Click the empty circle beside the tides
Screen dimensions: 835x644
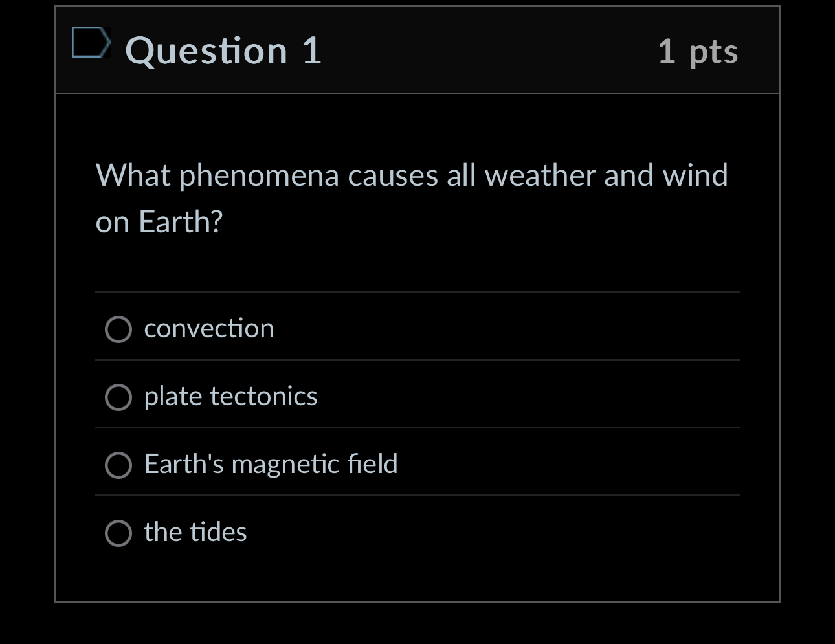[x=118, y=533]
